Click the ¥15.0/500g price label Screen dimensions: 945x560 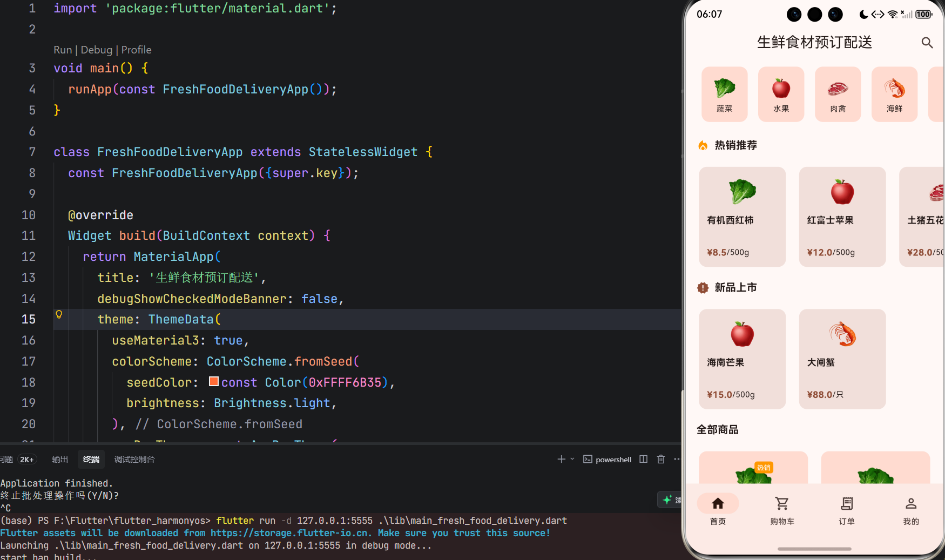731,395
